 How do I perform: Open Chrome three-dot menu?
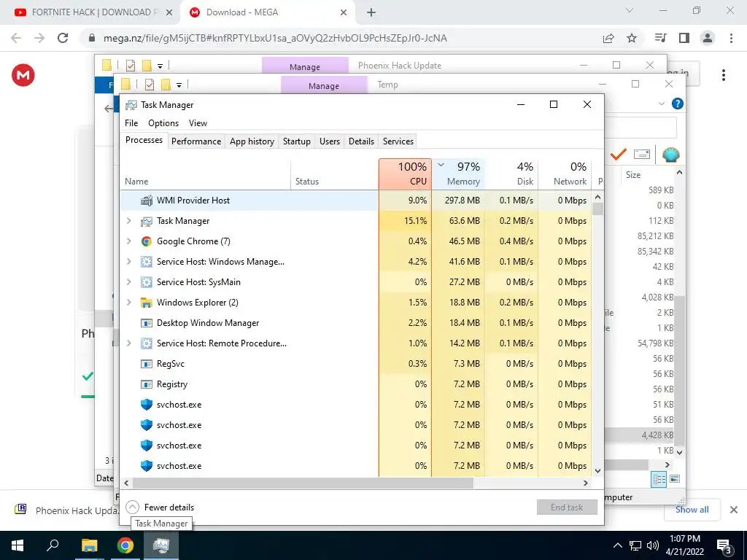pos(731,38)
